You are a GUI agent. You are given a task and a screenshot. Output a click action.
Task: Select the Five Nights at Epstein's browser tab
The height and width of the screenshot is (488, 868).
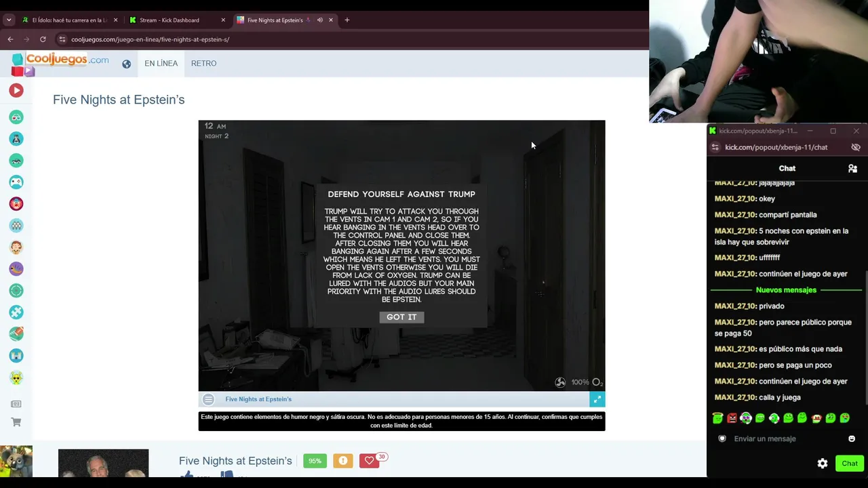(275, 20)
